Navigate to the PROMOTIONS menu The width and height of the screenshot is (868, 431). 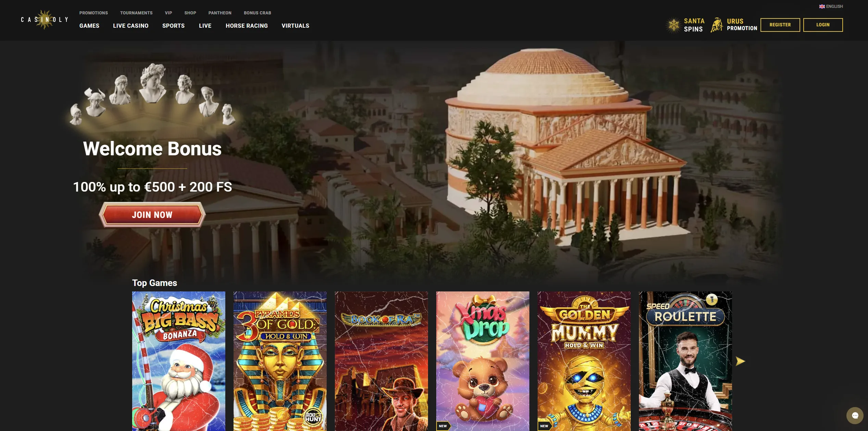point(93,13)
